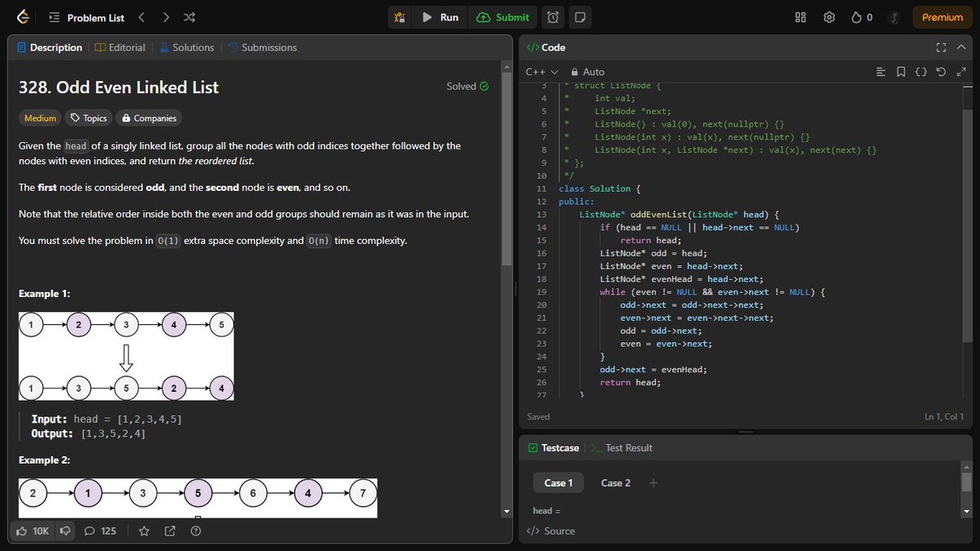Switch to the Solutions tab
The width and height of the screenshot is (980, 551).
pyautogui.click(x=186, y=47)
